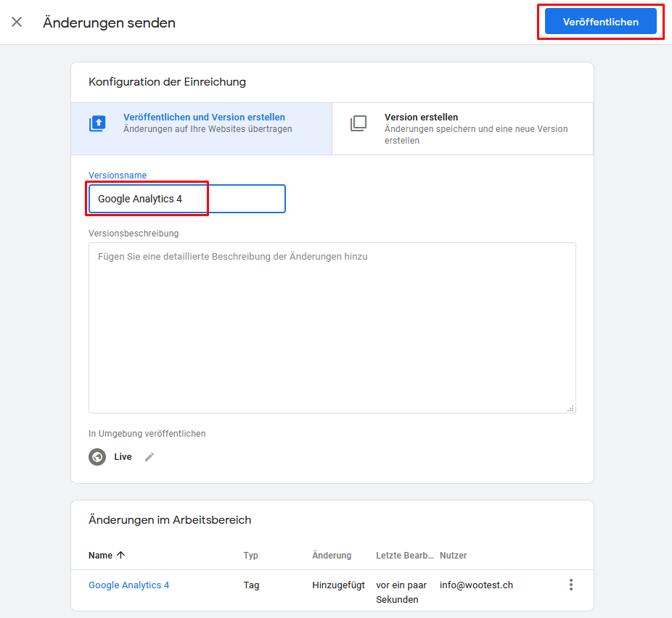Click the Live environment globe icon

tap(97, 457)
